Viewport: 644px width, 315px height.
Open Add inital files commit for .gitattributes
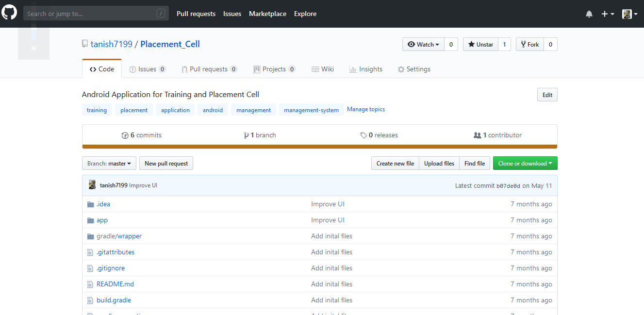(331, 252)
